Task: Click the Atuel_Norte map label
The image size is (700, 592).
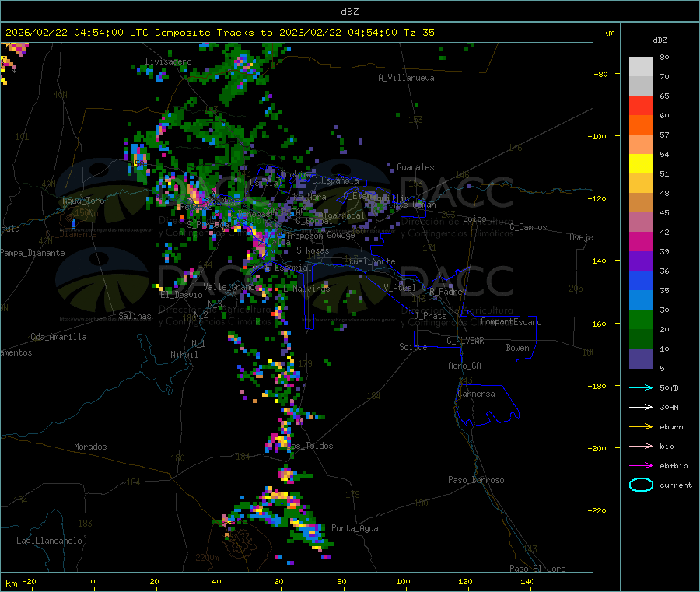Action: pos(369,261)
